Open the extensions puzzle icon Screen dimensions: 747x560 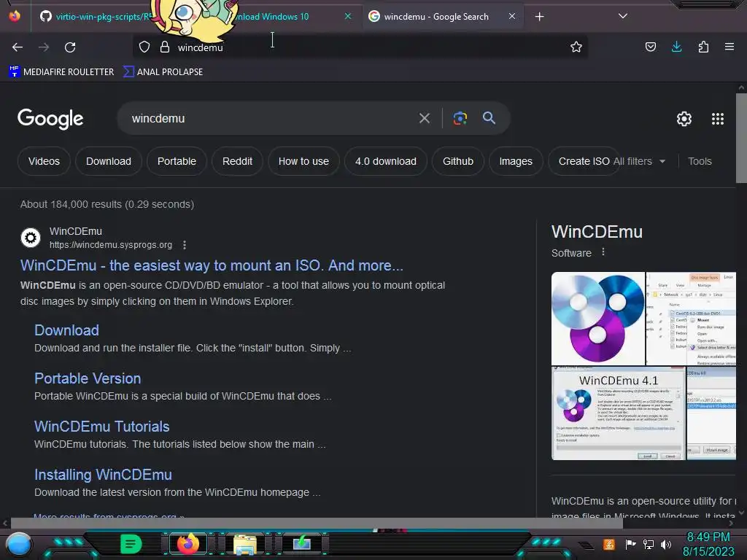pyautogui.click(x=703, y=47)
